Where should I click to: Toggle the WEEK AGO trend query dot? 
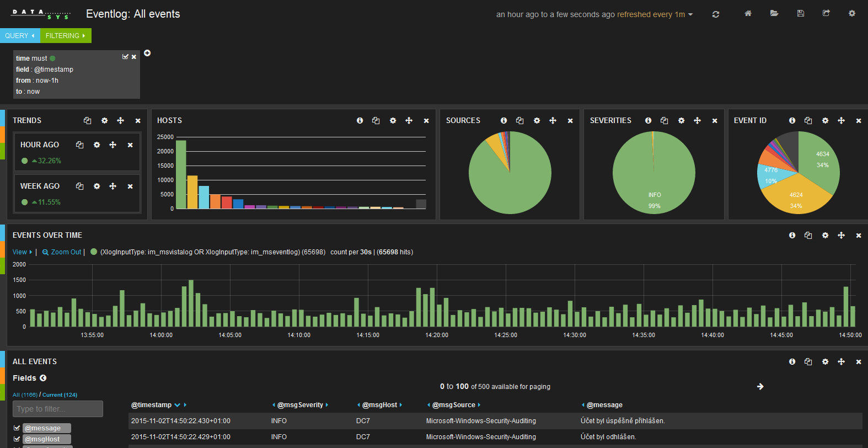click(x=24, y=202)
